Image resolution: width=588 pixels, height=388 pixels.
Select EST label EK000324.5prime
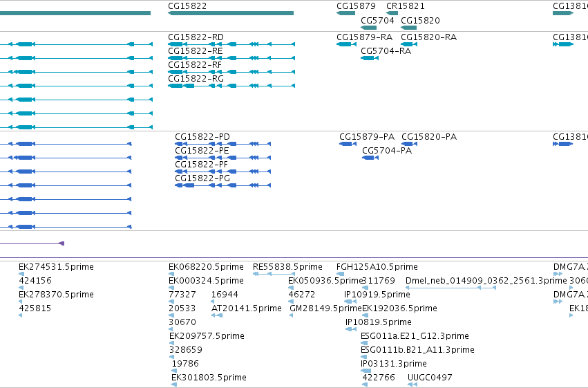coord(207,281)
